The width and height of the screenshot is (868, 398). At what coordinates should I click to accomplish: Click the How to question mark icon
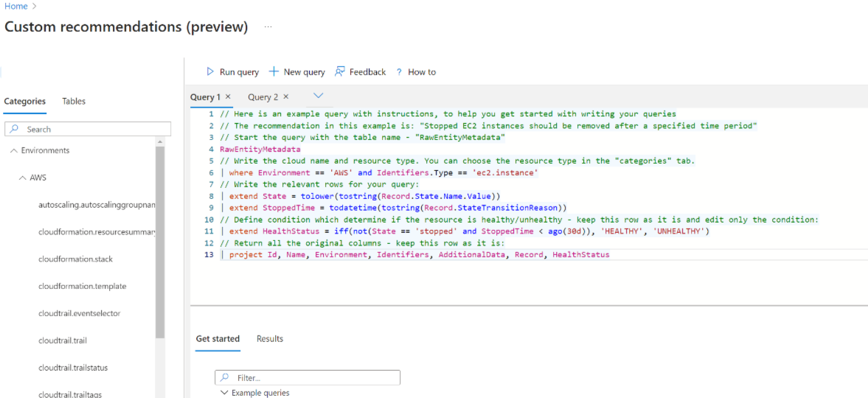399,72
